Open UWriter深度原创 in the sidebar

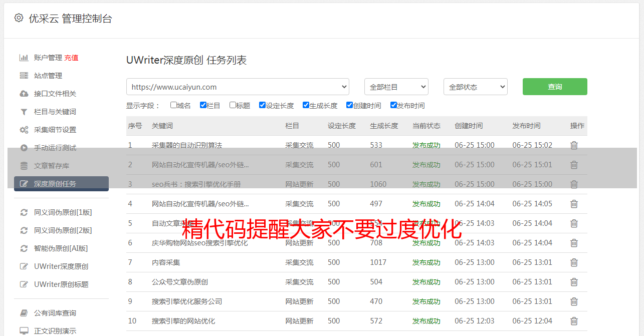(61, 266)
